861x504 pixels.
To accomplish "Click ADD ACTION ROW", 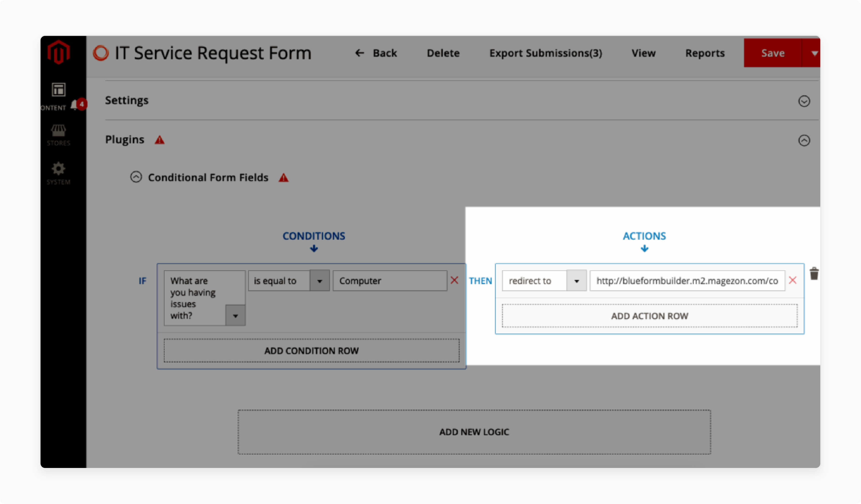I will (x=650, y=316).
